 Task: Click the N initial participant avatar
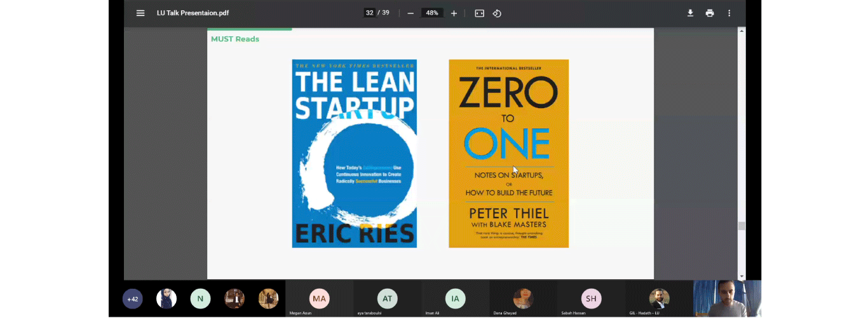(200, 299)
